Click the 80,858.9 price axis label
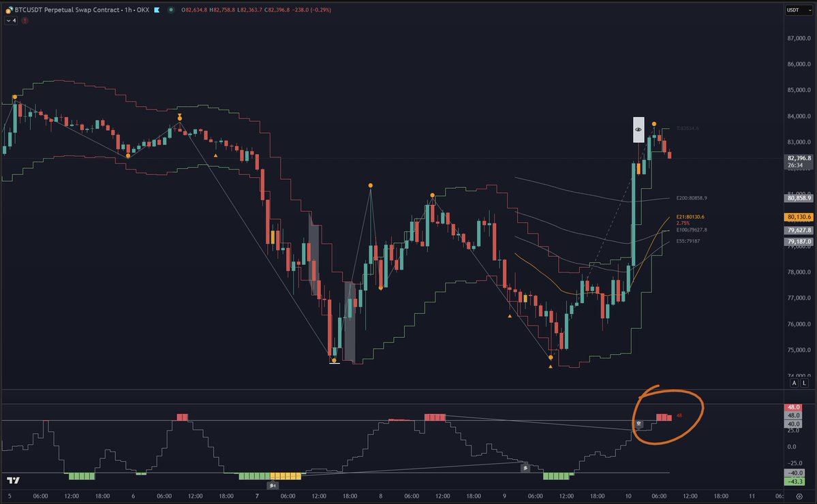817x504 pixels. (799, 198)
